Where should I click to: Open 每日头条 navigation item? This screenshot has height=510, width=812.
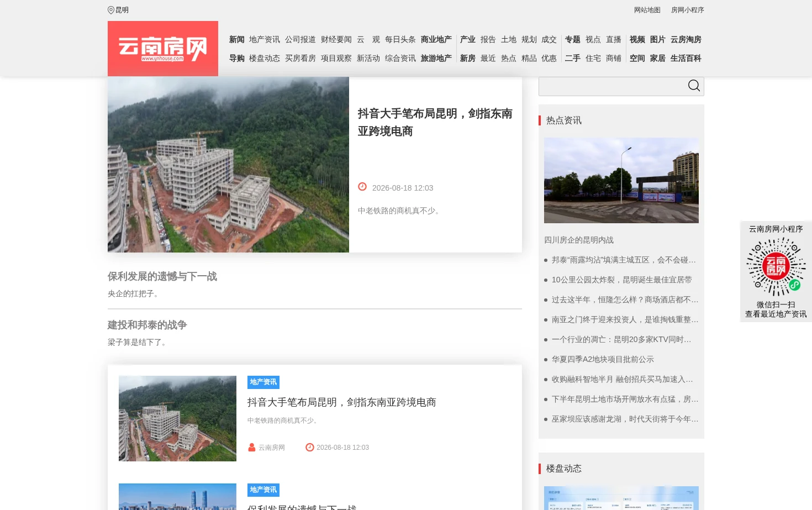(400, 40)
